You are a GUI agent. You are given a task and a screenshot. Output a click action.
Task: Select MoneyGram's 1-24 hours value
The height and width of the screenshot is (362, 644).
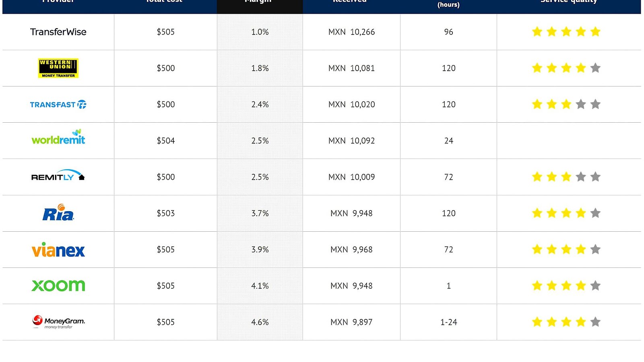click(448, 322)
